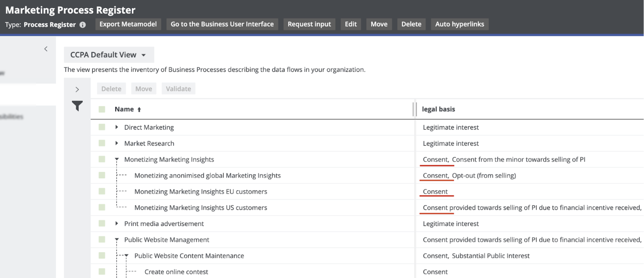Screen dimensions: 644x278
Task: Expand the Print media advertisement node
Action: 116,223
